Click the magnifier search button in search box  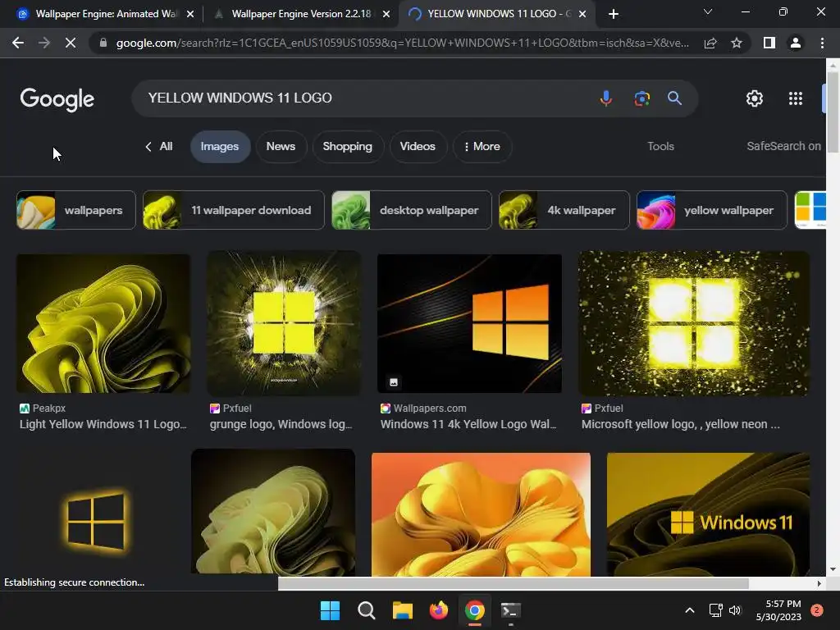[674, 98]
